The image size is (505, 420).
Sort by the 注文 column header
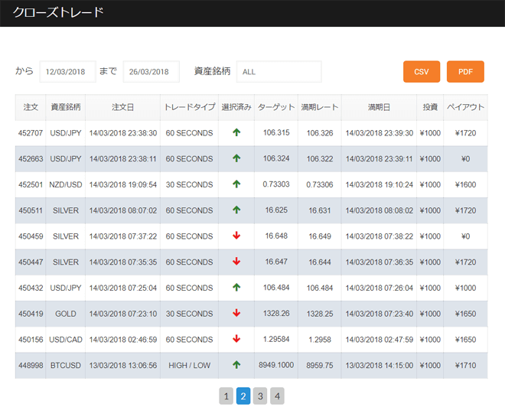coord(31,107)
